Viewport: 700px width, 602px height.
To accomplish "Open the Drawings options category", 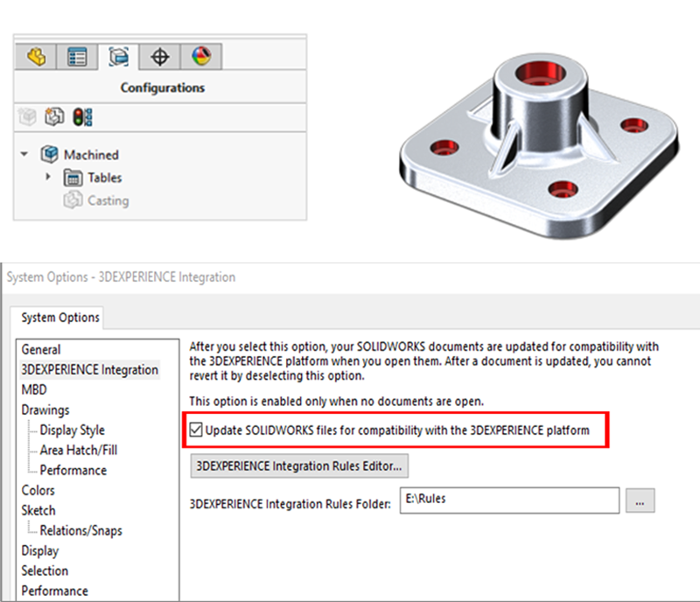I will click(45, 410).
